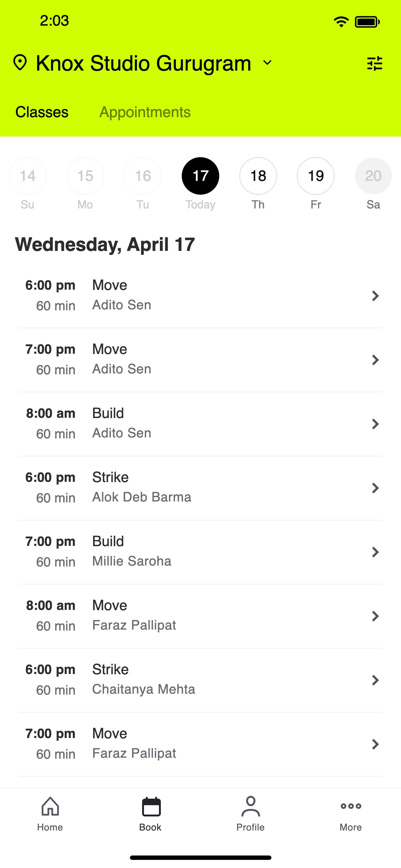Open 8:00 am Move with Faraz Pallipat
This screenshot has width=401, height=868.
click(200, 616)
